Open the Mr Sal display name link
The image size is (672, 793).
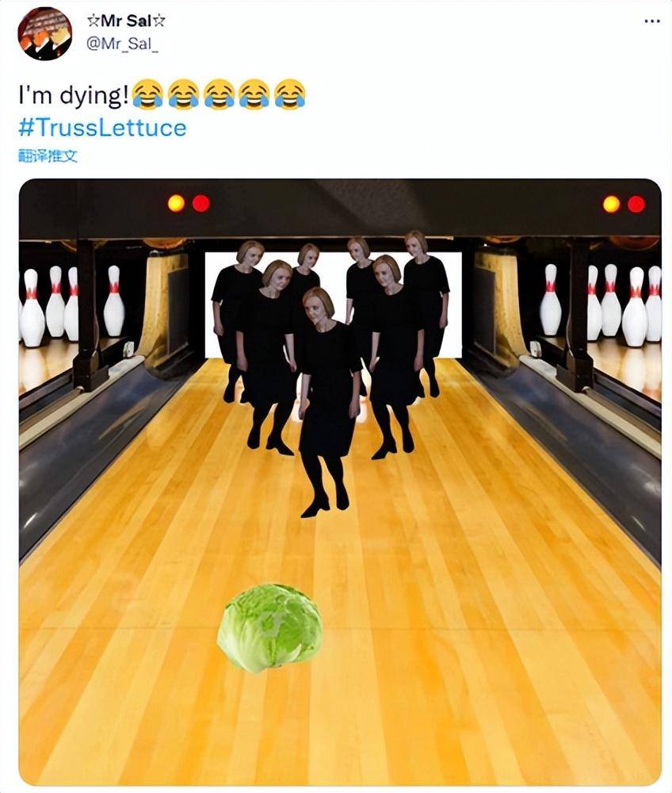pos(126,21)
